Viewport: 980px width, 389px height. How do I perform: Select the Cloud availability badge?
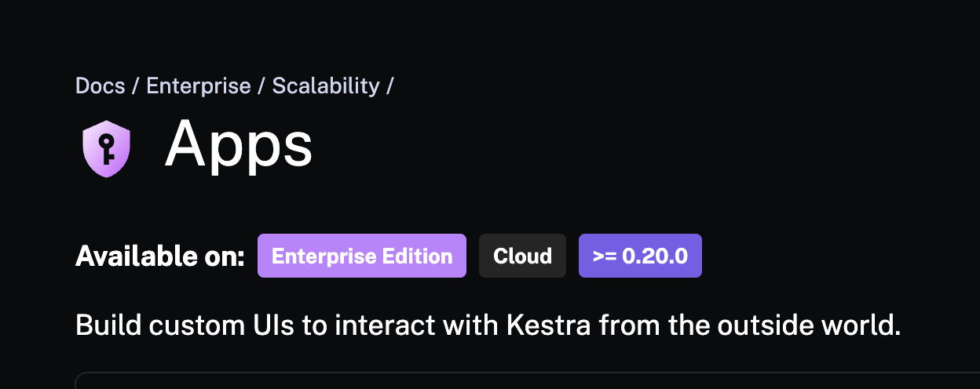point(522,256)
